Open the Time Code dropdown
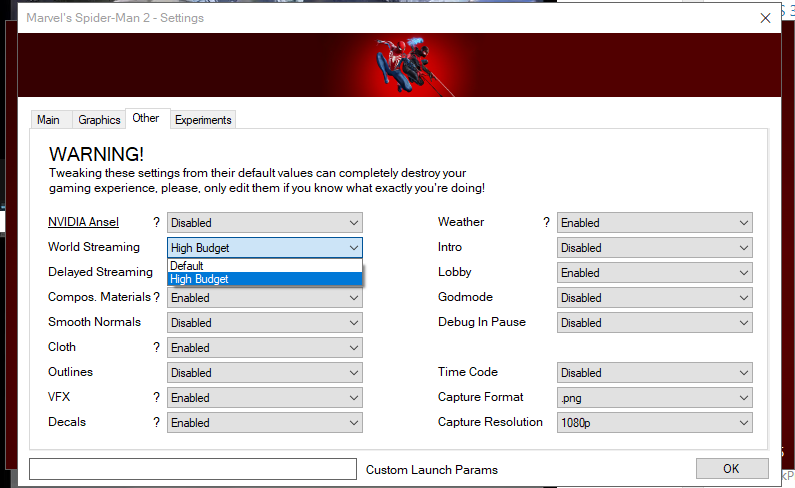Image resolution: width=795 pixels, height=488 pixels. (x=655, y=372)
